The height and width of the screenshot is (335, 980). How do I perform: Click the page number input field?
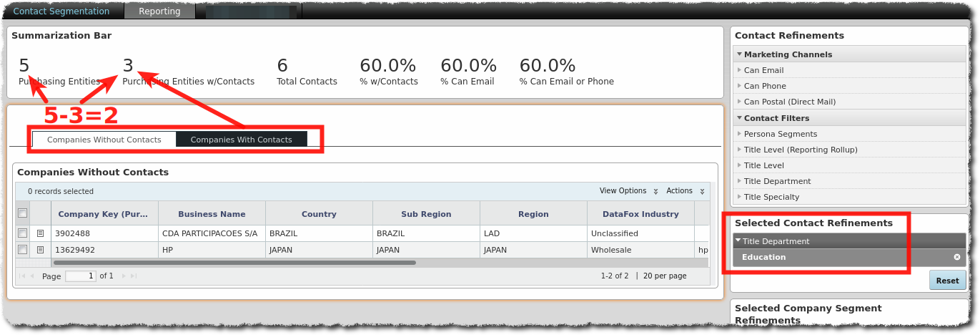[80, 276]
